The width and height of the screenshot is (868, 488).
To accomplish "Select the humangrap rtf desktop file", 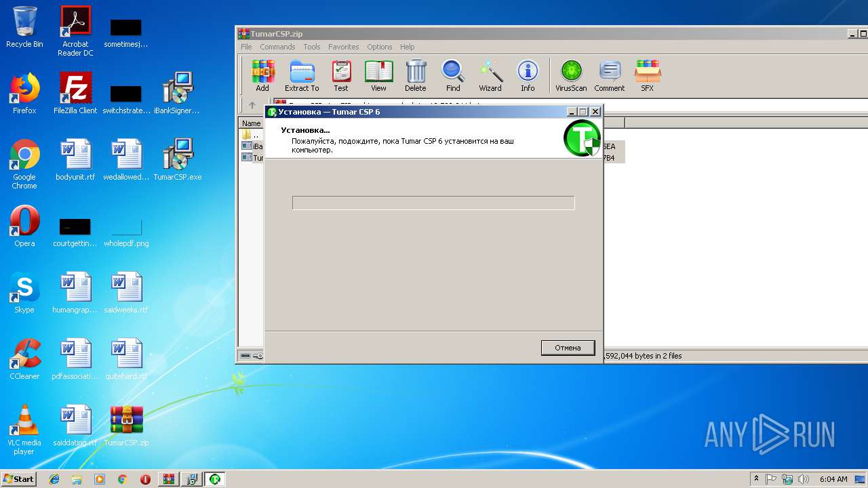I will 75,293.
